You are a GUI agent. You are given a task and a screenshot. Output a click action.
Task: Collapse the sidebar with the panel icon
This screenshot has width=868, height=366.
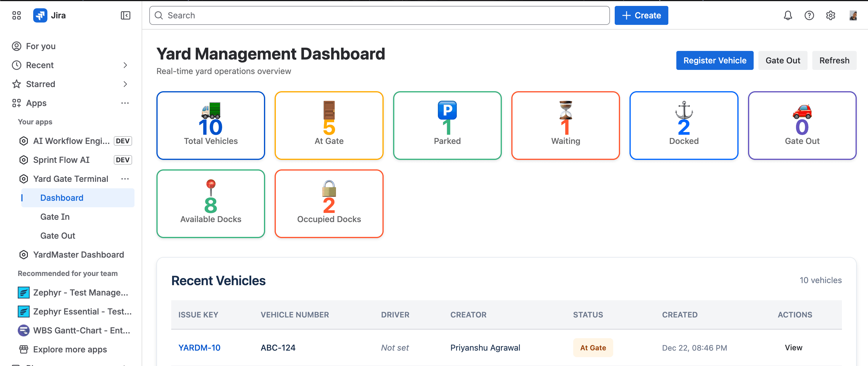(x=125, y=15)
